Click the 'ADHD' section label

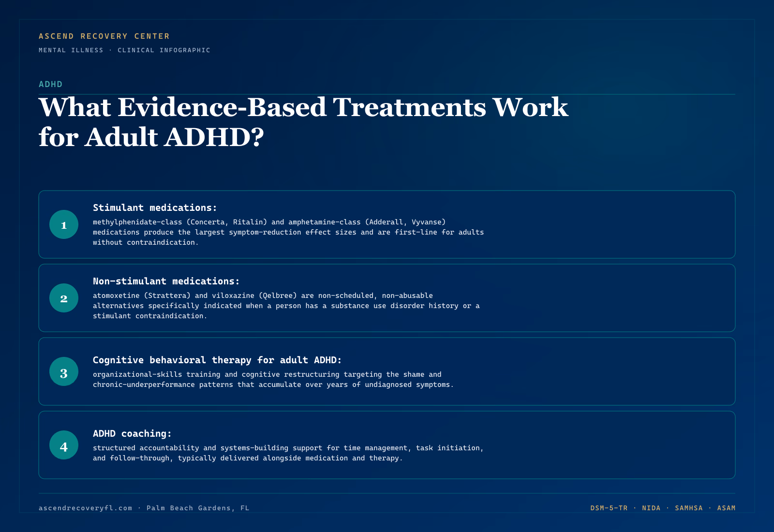click(x=51, y=84)
